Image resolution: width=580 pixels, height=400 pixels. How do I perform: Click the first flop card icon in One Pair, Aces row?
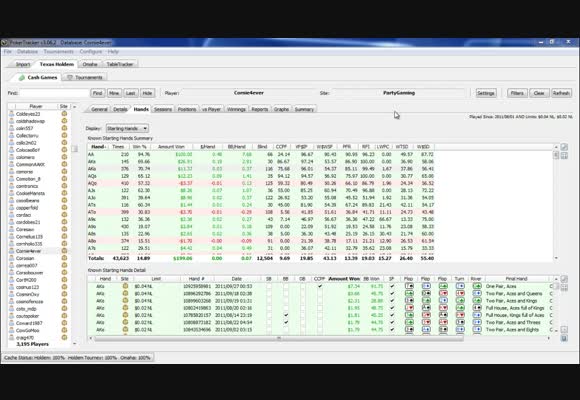pos(409,286)
